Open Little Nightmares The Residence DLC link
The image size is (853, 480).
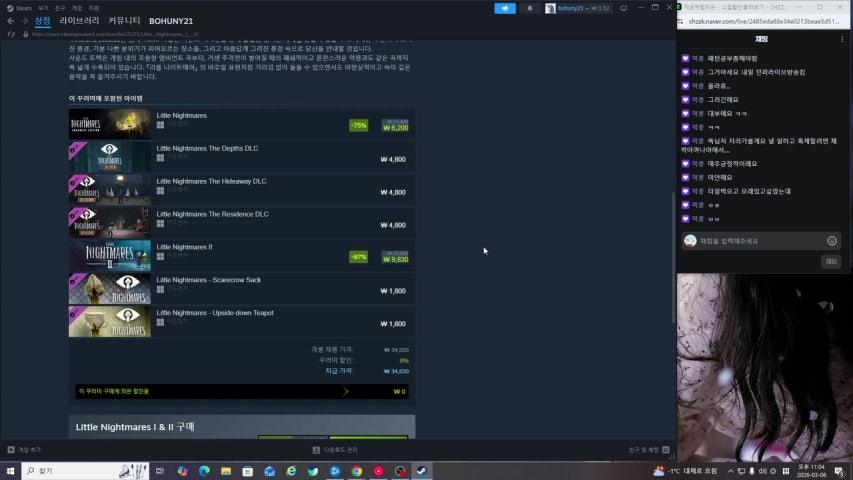click(212, 214)
